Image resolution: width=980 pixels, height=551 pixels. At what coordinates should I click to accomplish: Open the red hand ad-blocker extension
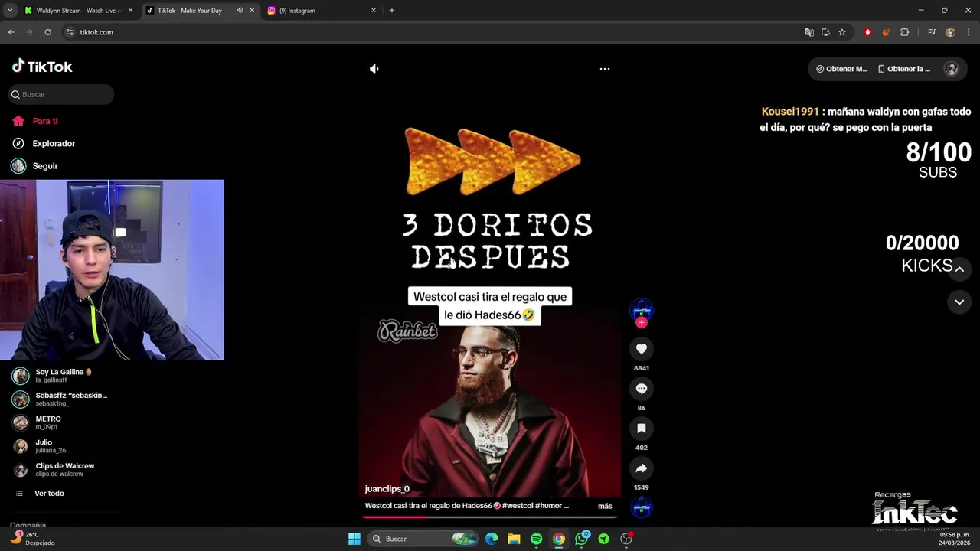coord(867,32)
